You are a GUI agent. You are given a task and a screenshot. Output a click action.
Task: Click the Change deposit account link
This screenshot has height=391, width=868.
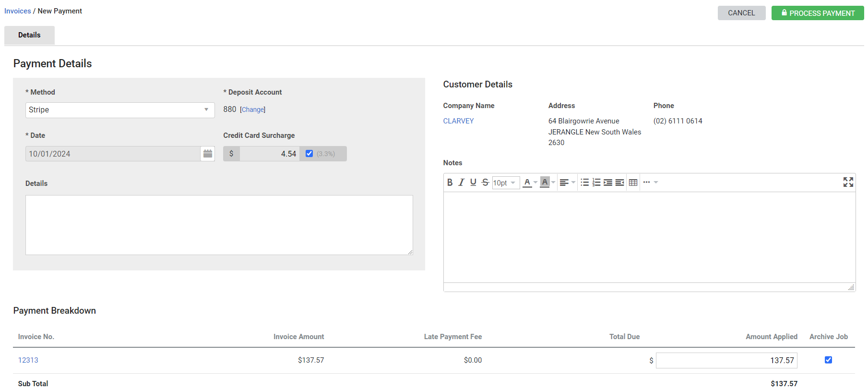[253, 110]
